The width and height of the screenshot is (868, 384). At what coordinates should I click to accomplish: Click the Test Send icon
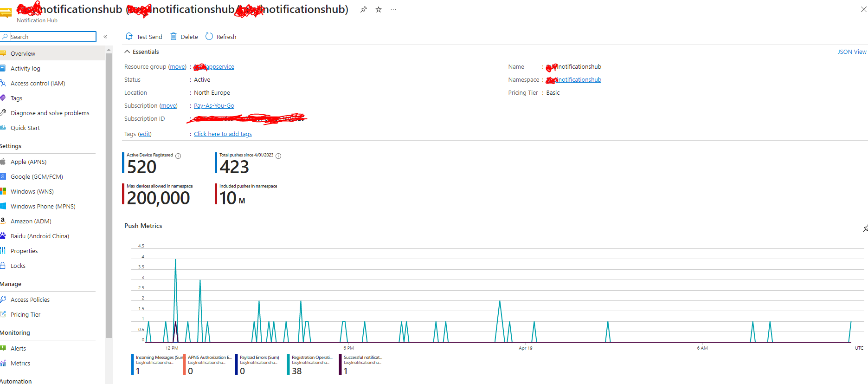129,36
